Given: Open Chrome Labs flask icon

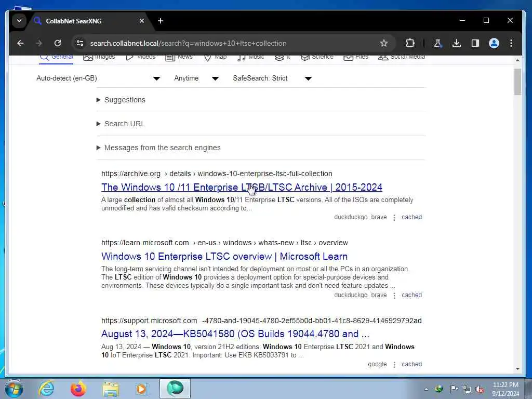Looking at the screenshot, I should (437, 43).
